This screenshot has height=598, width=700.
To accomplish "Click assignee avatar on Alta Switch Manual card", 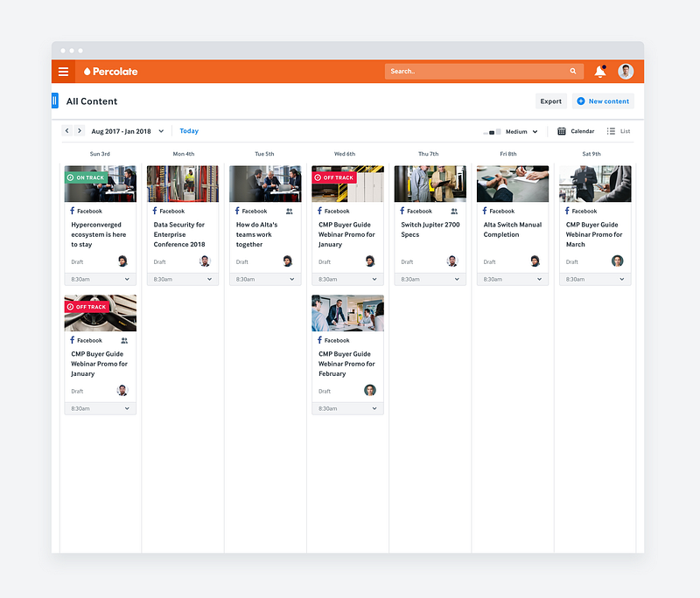I will tap(535, 261).
